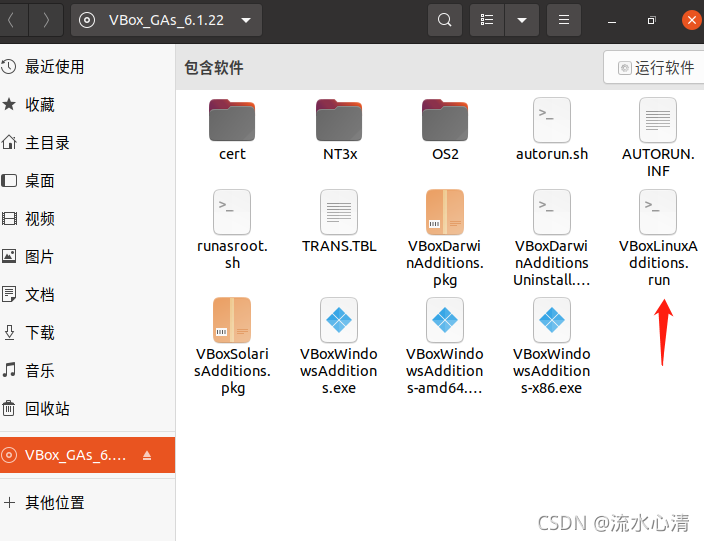Select the VBoxSolarisAdditions.pkg package

pyautogui.click(x=232, y=347)
